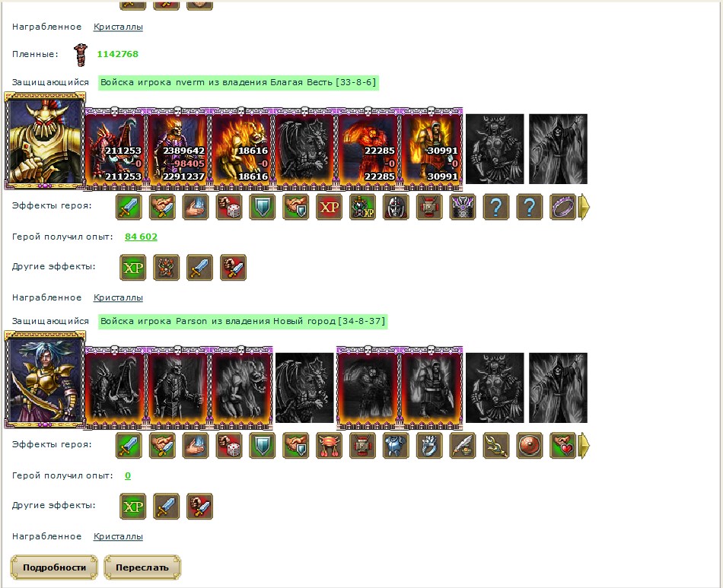Click the green XP icon under nverm's other effects
Screen dimensions: 723x588
[132, 267]
